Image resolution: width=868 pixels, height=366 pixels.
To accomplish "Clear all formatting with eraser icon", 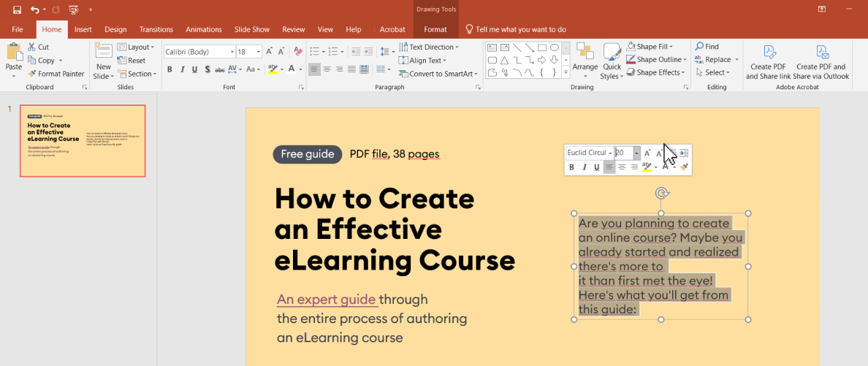I will [x=298, y=51].
